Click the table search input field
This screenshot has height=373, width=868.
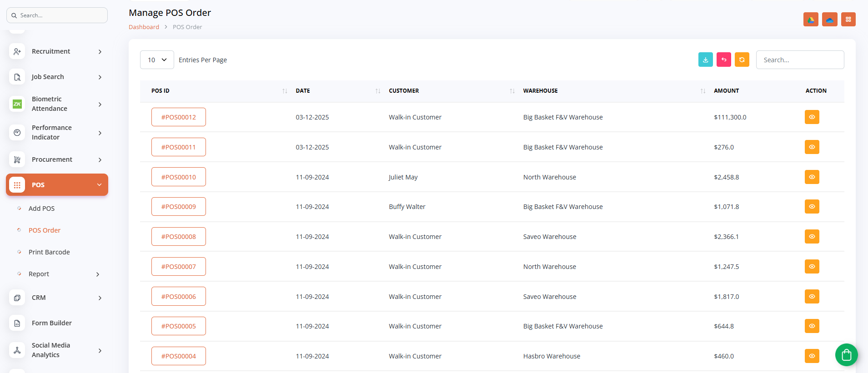(799, 60)
